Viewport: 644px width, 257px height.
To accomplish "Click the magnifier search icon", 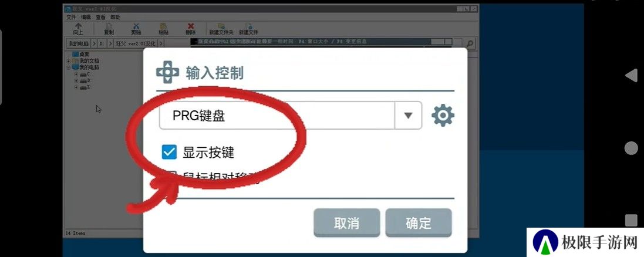I will pos(471,43).
